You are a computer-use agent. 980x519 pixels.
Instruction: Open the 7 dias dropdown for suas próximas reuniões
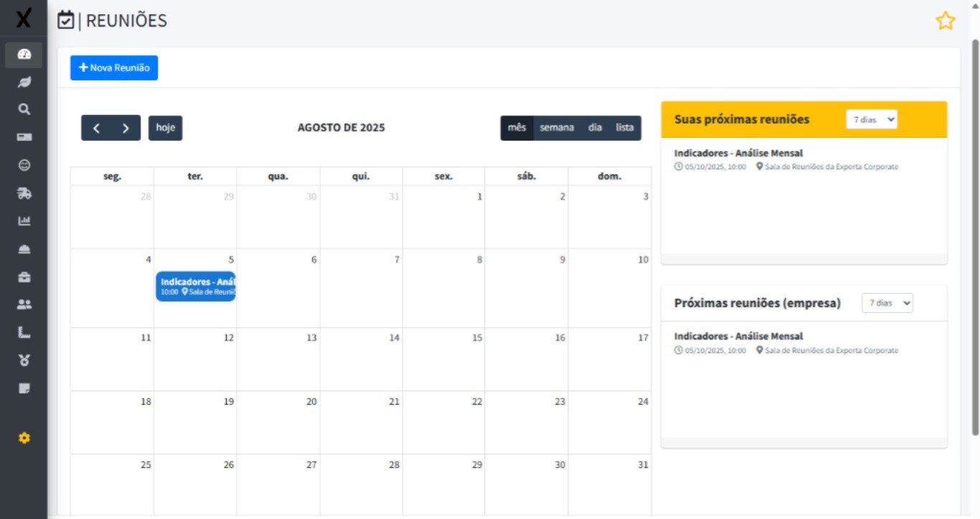point(871,119)
